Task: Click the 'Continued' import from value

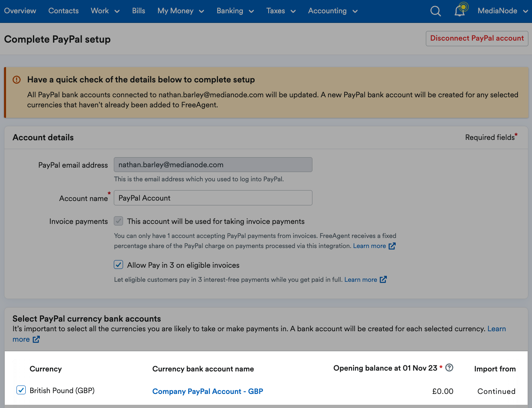Action: [x=496, y=391]
